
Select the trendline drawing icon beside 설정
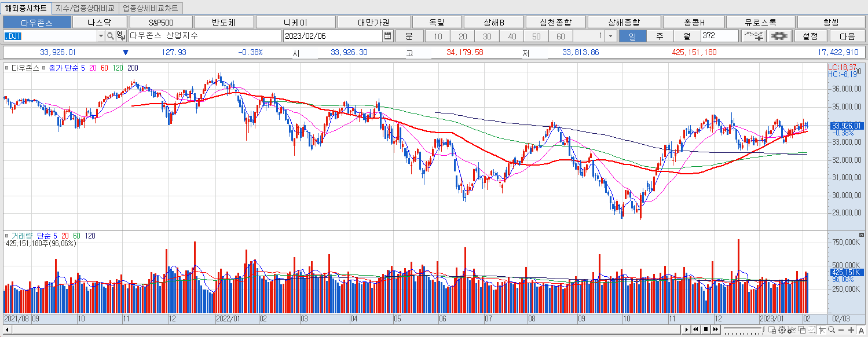[755, 35]
